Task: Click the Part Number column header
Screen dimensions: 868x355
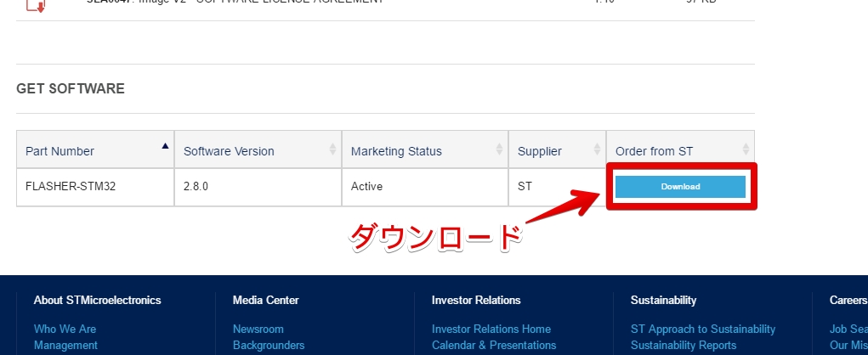Action: point(95,149)
